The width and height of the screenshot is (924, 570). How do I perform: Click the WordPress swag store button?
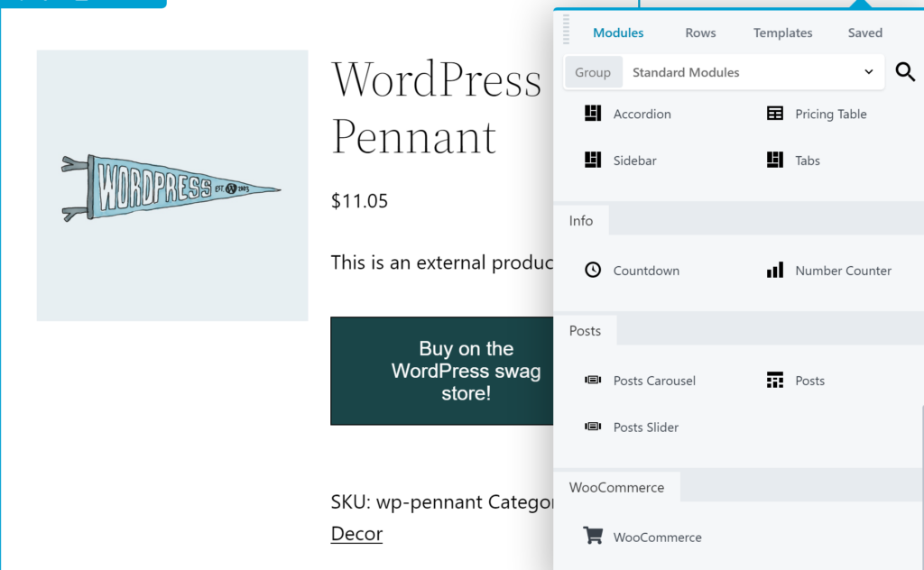pos(467,371)
